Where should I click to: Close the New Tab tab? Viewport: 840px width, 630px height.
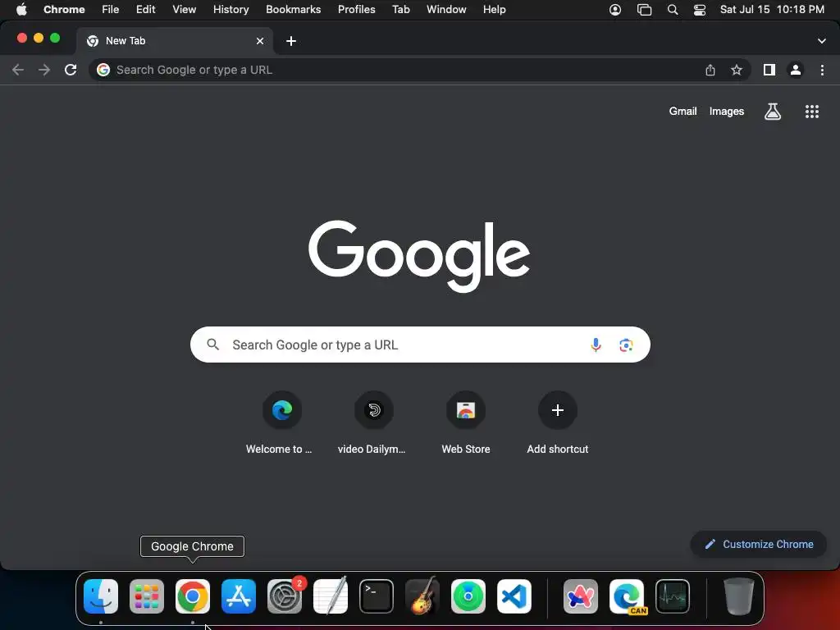click(260, 41)
